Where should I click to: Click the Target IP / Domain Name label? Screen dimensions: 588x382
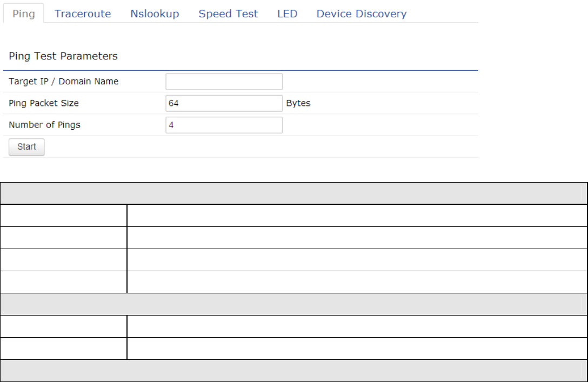pyautogui.click(x=63, y=82)
